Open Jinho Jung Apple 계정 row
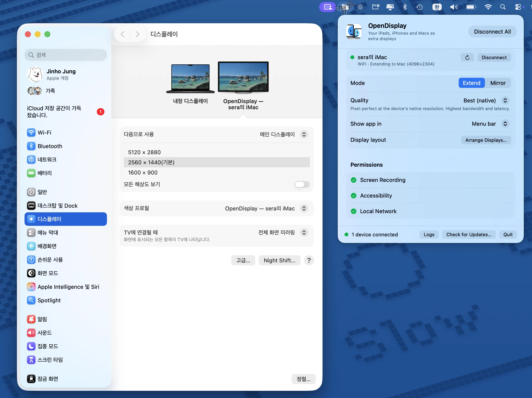Screen dimensions: 532x398 click(x=66, y=75)
